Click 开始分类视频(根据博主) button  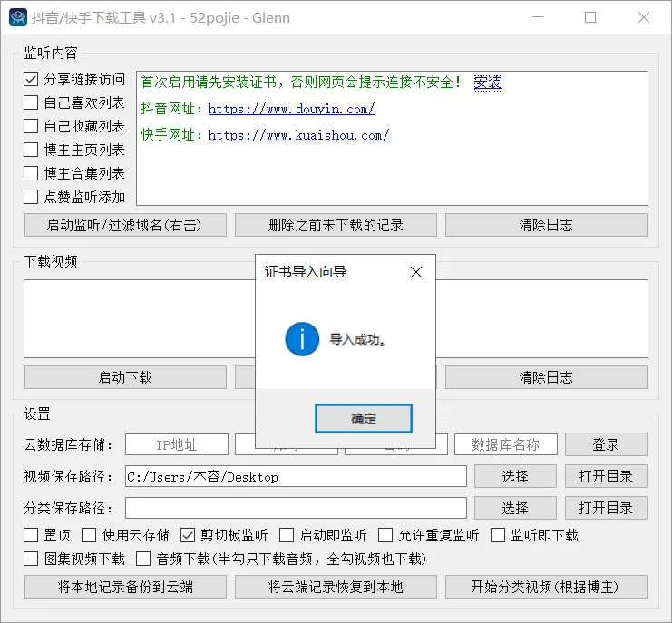(x=546, y=587)
